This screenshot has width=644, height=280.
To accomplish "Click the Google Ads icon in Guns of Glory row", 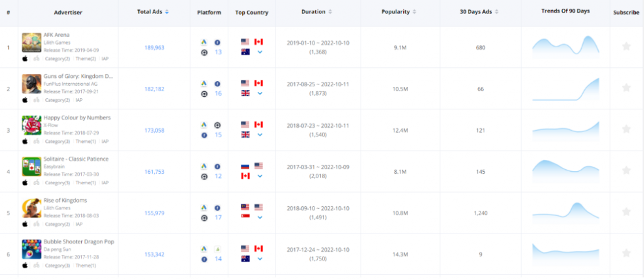I will point(204,84).
